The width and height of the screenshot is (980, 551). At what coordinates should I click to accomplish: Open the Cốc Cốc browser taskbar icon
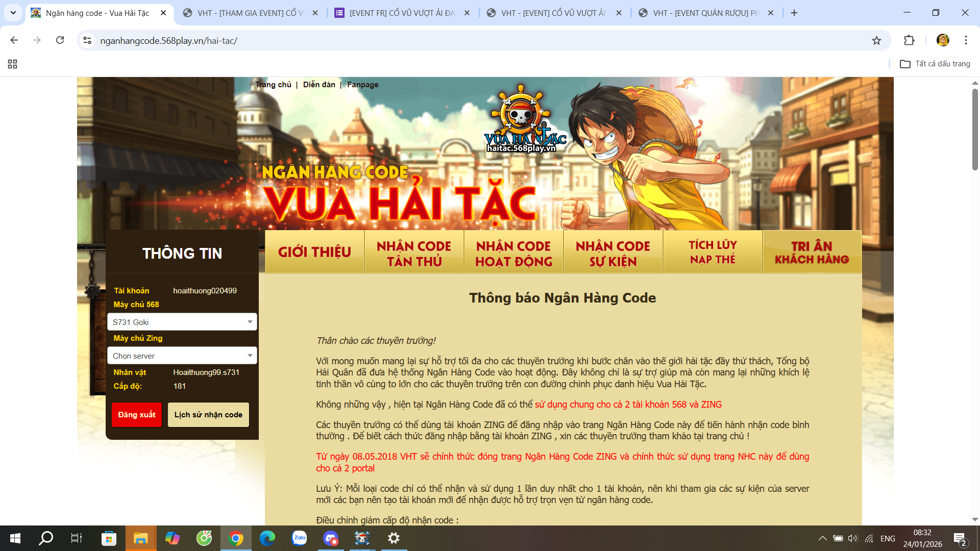[204, 538]
